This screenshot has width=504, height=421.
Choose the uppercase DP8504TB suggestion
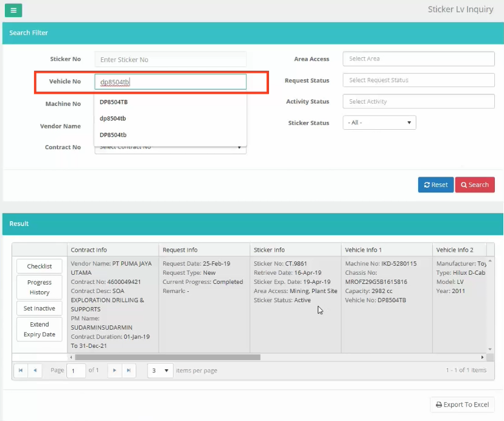[x=114, y=102]
